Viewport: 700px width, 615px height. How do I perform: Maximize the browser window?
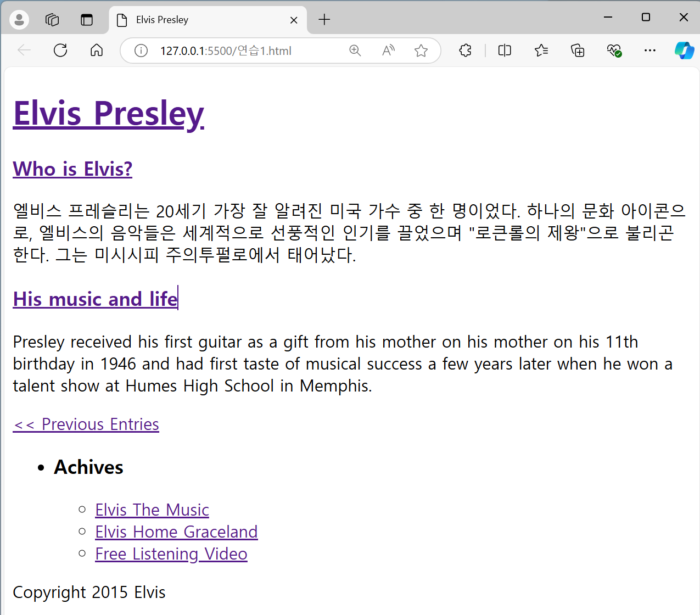pos(646,17)
